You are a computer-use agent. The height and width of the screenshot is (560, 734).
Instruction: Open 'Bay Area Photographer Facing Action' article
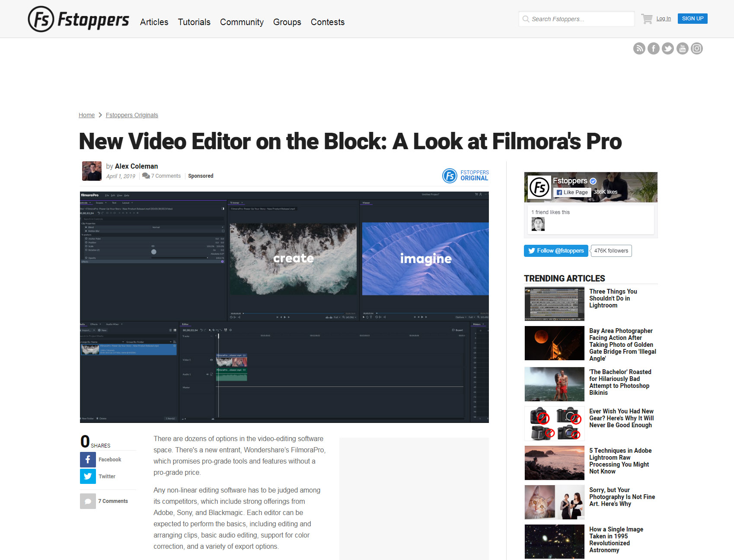622,345
